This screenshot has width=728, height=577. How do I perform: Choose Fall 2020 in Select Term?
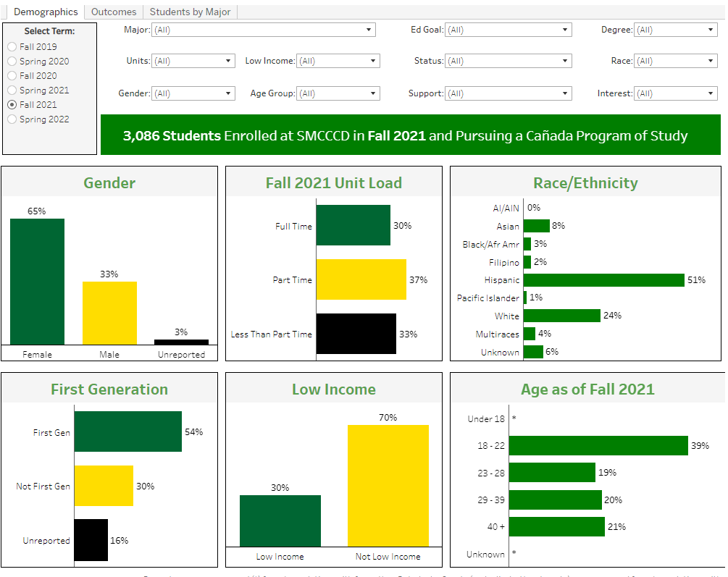tap(12, 76)
